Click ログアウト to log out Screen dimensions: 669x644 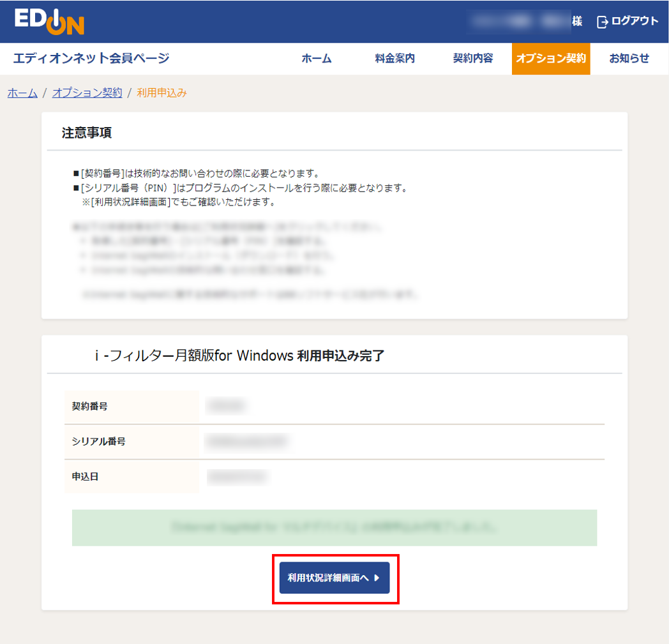[632, 21]
